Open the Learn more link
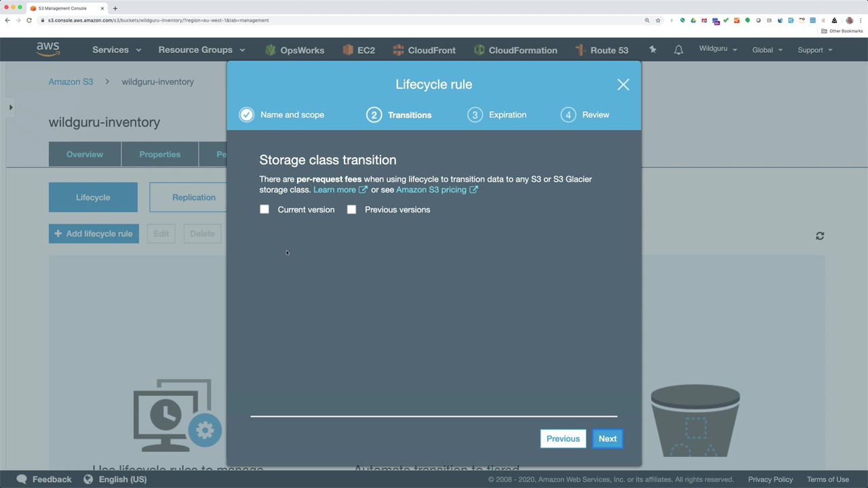868x488 pixels. pyautogui.click(x=334, y=190)
